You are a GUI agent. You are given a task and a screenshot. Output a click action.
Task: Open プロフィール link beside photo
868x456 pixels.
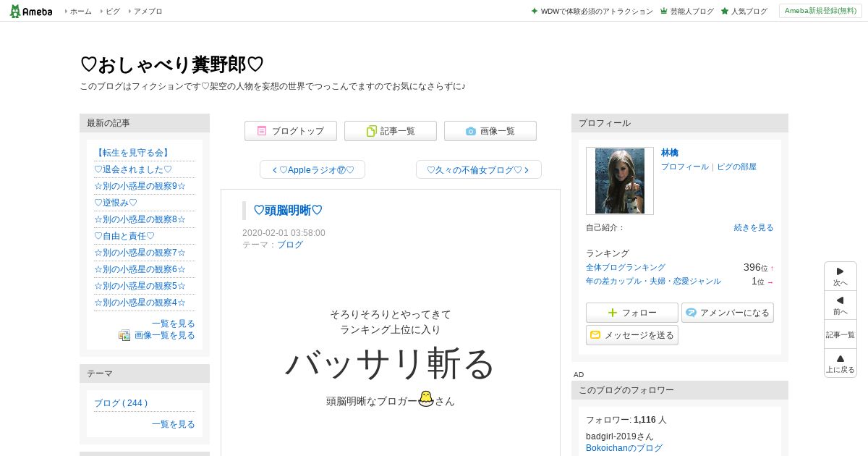tap(685, 166)
